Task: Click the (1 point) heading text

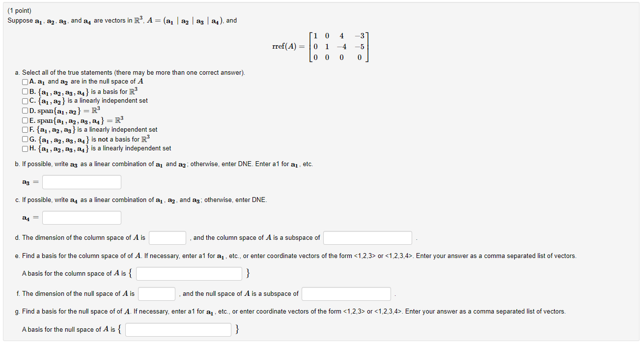Action: pos(19,10)
